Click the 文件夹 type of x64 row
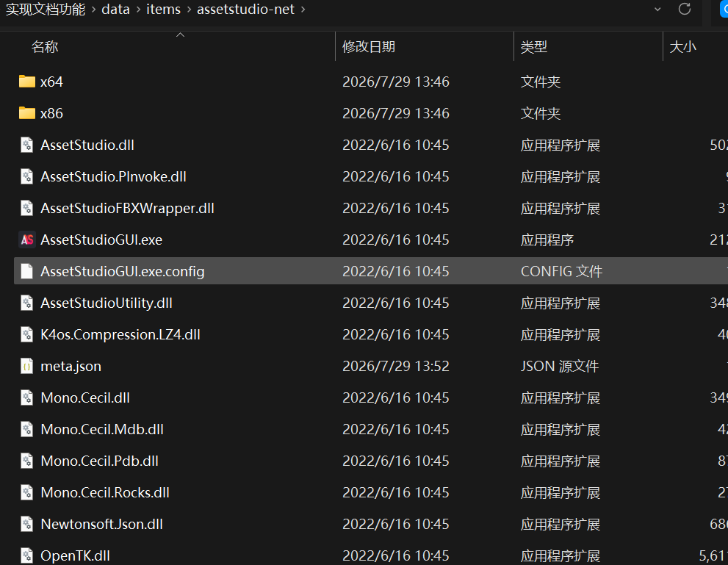The height and width of the screenshot is (565, 728). (x=541, y=82)
